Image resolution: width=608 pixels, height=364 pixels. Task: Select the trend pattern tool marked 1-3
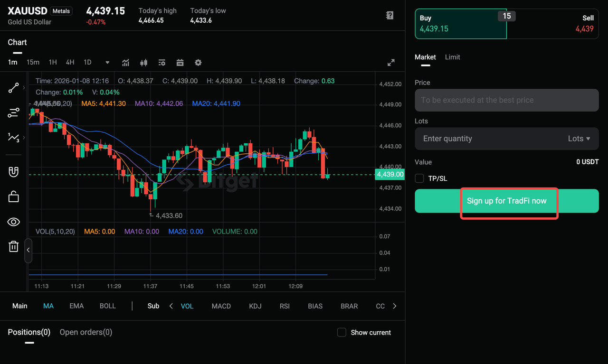coord(13,137)
